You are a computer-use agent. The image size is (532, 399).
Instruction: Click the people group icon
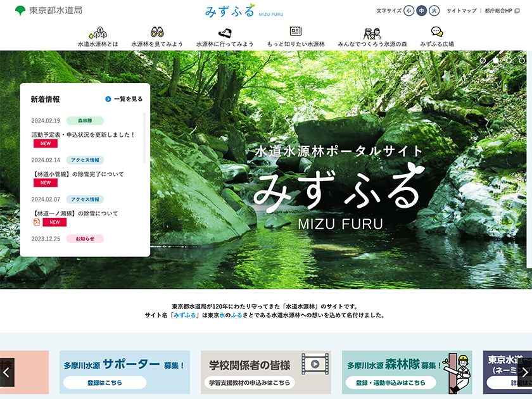[x=372, y=33]
